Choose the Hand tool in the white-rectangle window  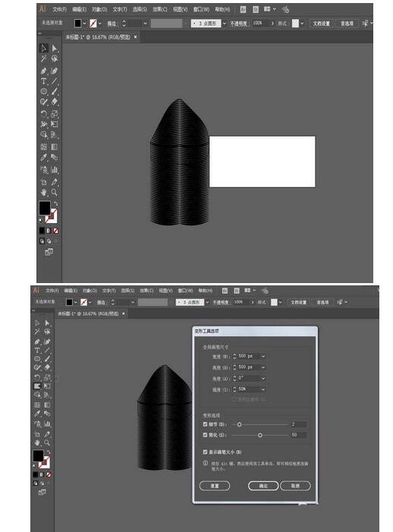44,192
